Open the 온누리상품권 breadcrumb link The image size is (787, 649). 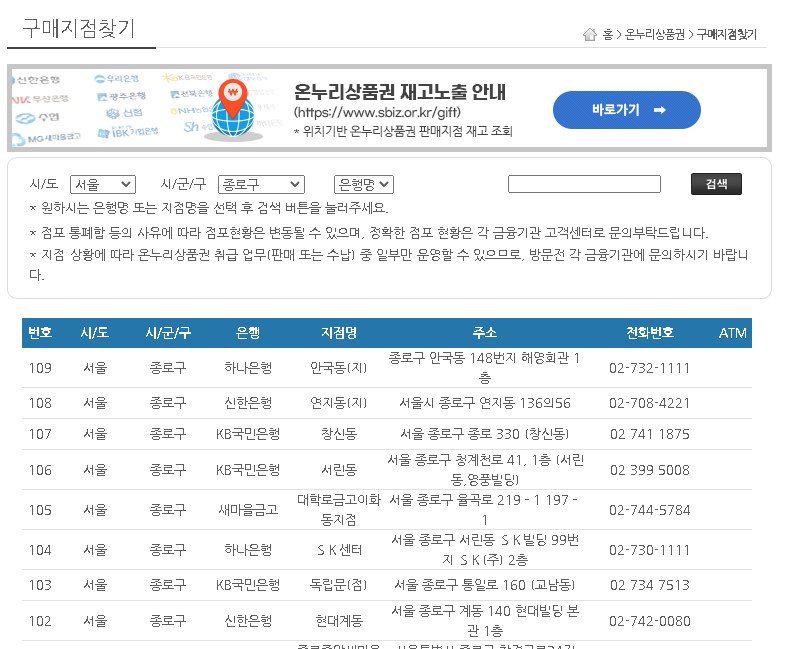654,34
